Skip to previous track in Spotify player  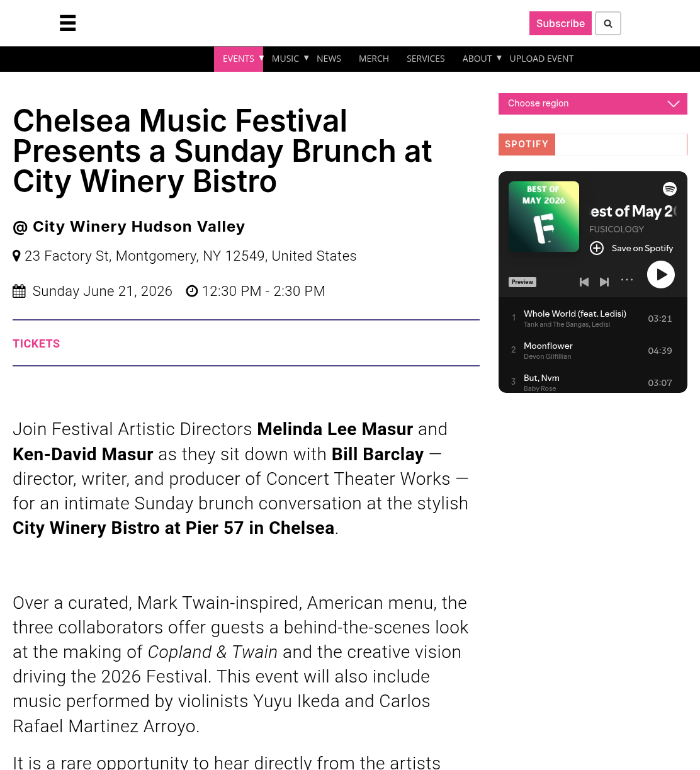(x=584, y=282)
